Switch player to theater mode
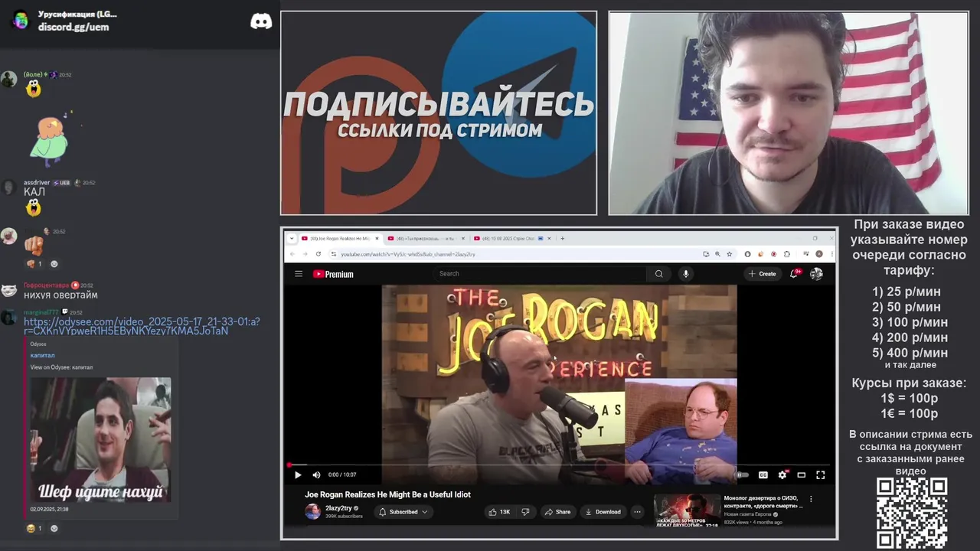Image resolution: width=980 pixels, height=551 pixels. click(802, 474)
